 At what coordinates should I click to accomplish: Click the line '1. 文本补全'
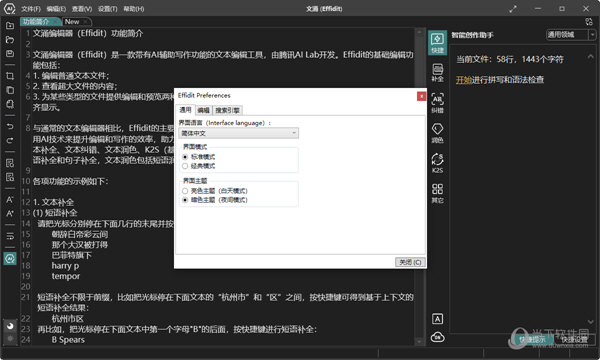tap(53, 202)
